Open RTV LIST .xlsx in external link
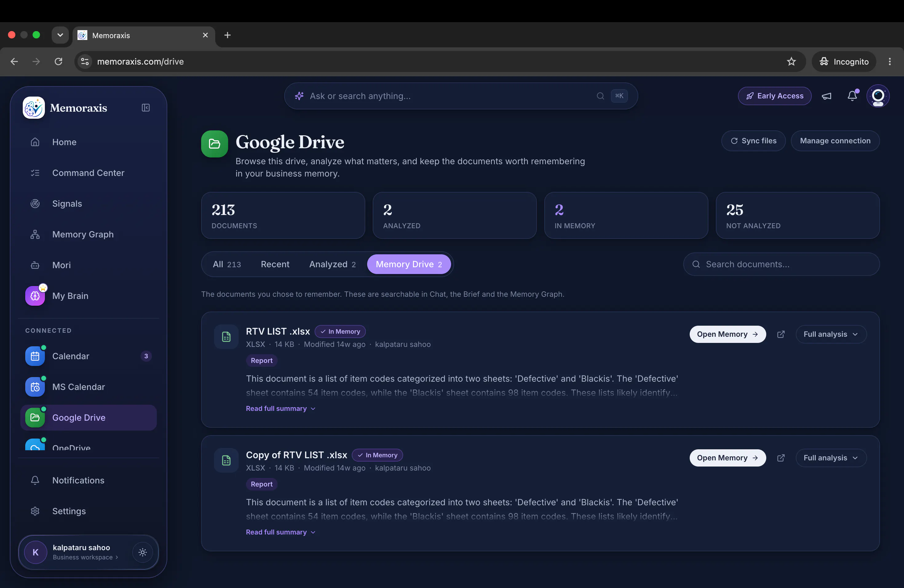The height and width of the screenshot is (588, 904). click(x=781, y=334)
